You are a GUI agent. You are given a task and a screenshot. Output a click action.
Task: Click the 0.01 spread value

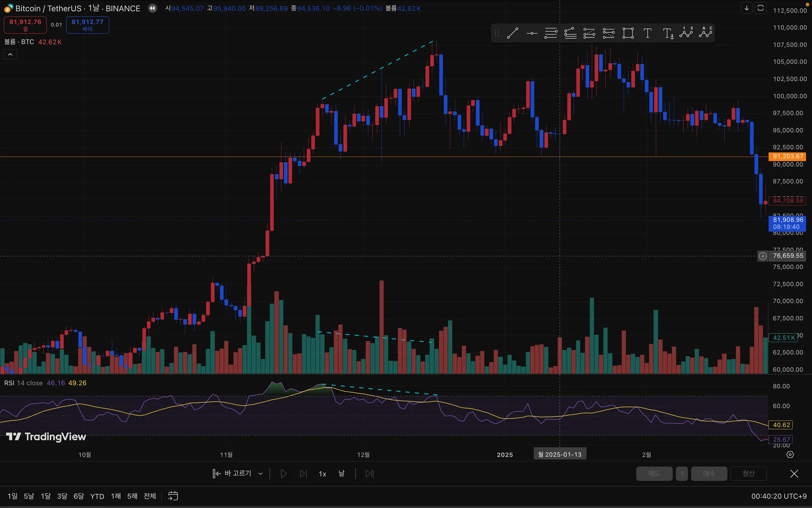click(x=56, y=25)
